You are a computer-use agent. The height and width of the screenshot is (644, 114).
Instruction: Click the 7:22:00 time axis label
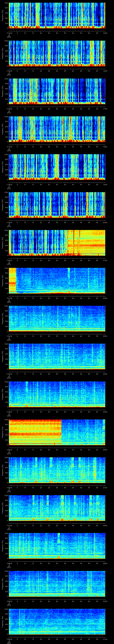coord(9,336)
